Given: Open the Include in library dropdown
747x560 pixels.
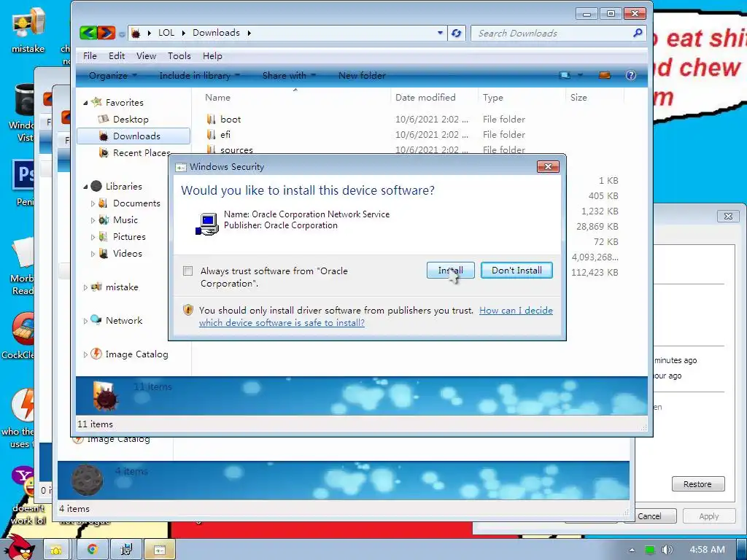Looking at the screenshot, I should (x=199, y=76).
